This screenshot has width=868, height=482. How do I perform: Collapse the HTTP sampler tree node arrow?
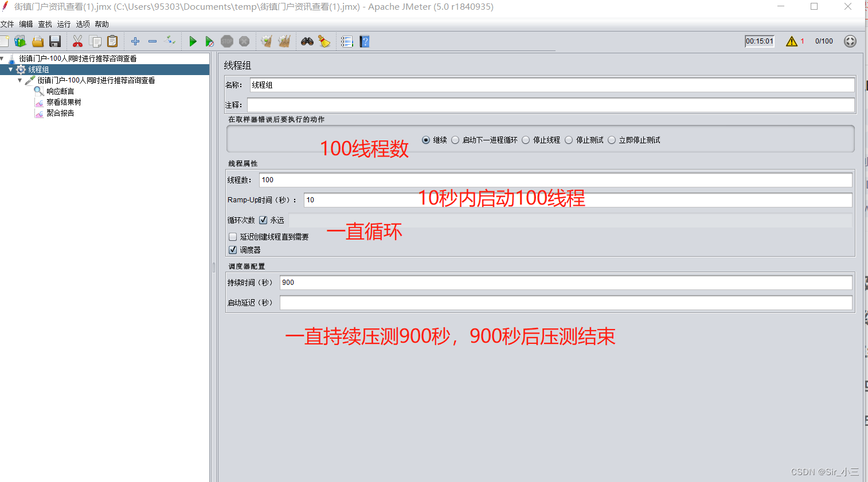20,80
